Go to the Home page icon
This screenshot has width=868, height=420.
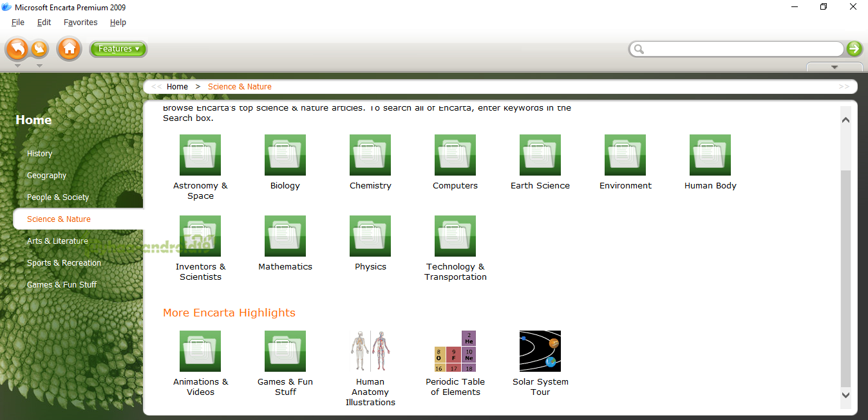click(x=69, y=49)
